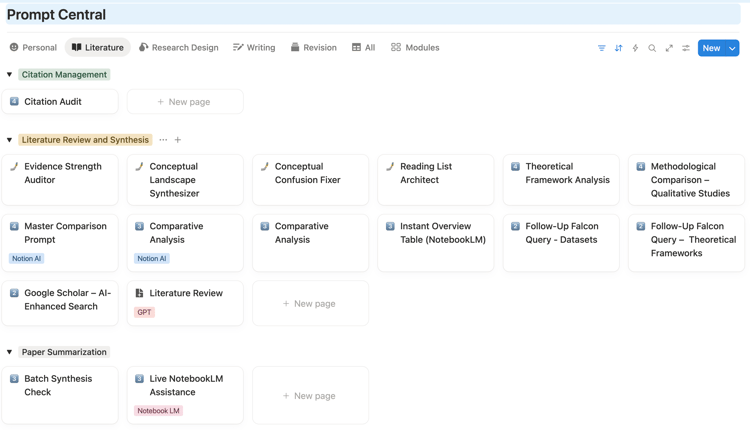Open the Live NotebookLM Assistance card
Viewport: 750px width, 430px height.
pos(185,386)
